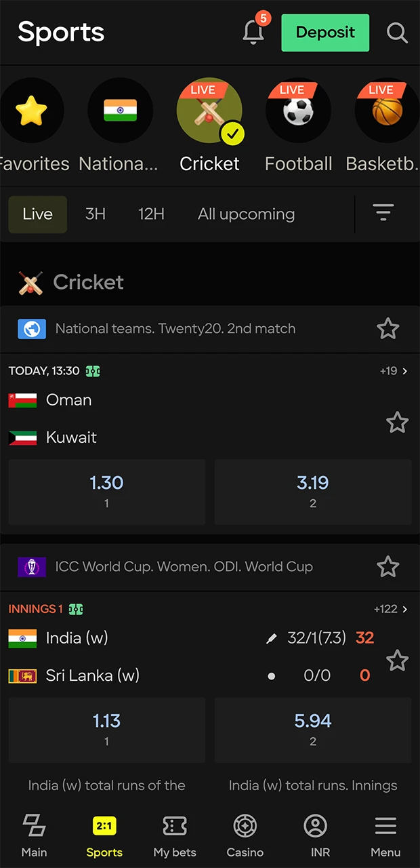Viewport: 420px width, 868px height.
Task: Open the filter options icon
Action: tap(383, 214)
